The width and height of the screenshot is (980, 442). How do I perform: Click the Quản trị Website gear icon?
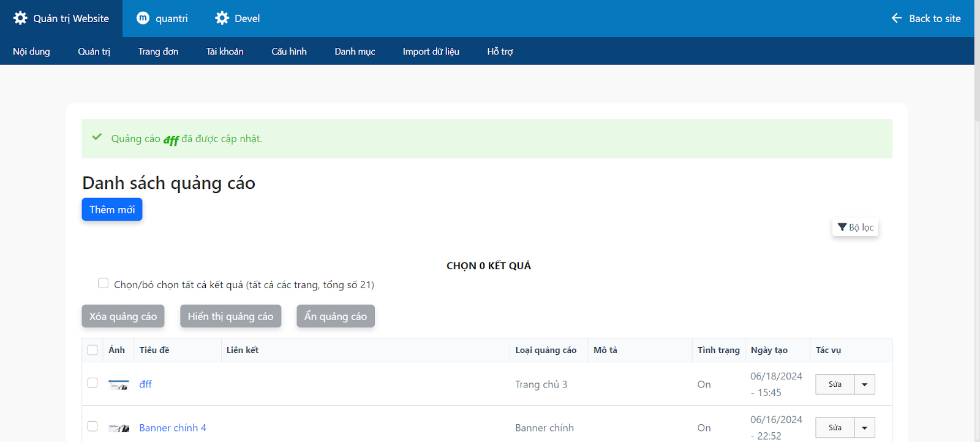[x=20, y=18]
